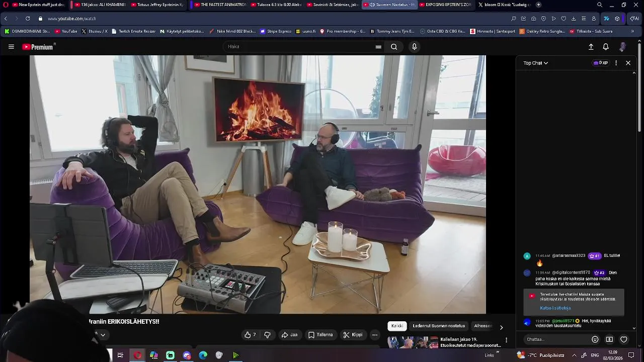The width and height of the screenshot is (644, 362).
Task: Dislike the video with thumbs down
Action: 267,335
